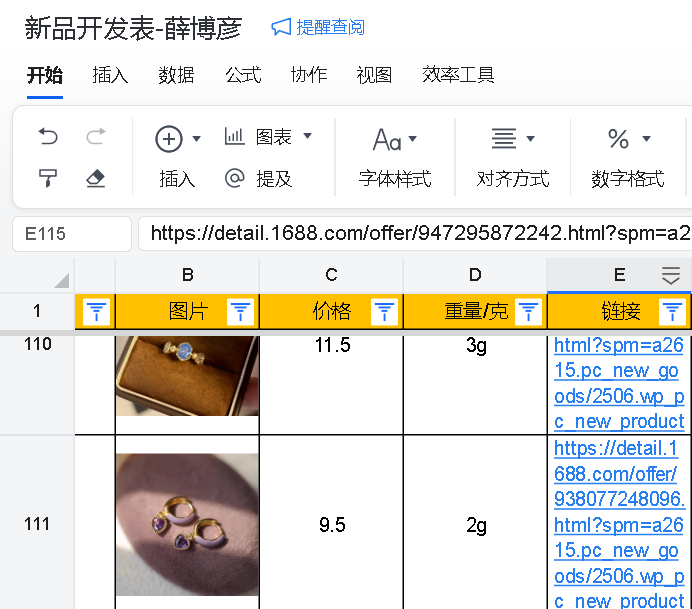The height and width of the screenshot is (609, 692).
Task: Click the undo arrow icon
Action: point(48,137)
